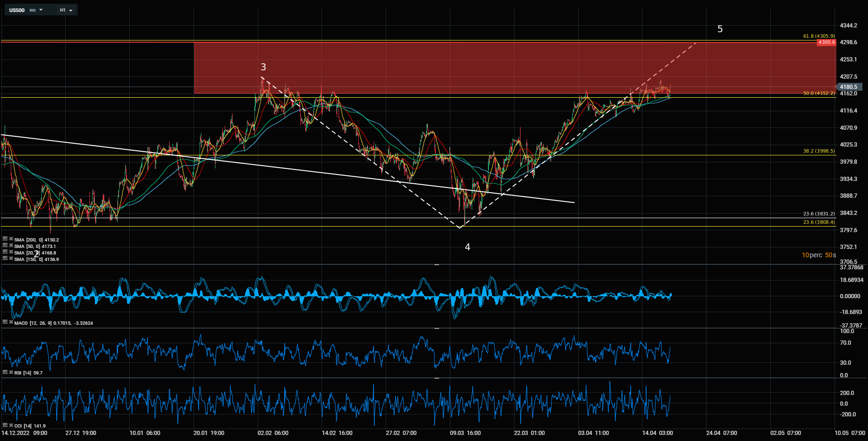
Task: Remove the MACD indicator
Action: (11, 322)
